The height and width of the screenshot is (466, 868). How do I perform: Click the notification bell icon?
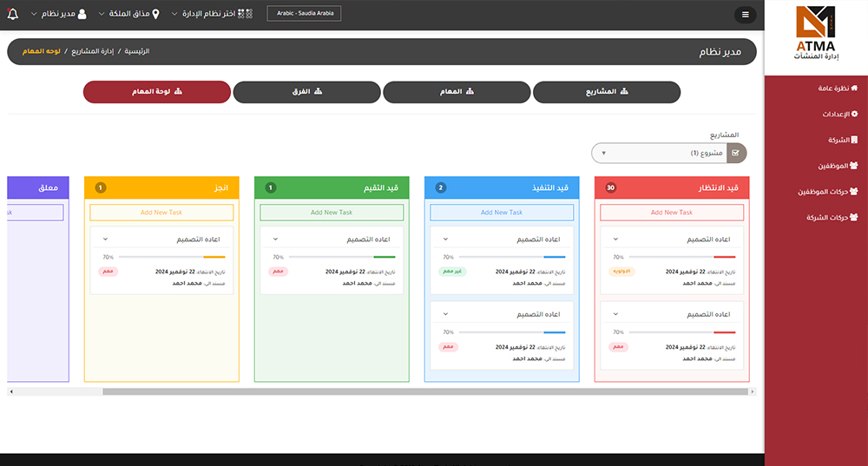coord(12,14)
